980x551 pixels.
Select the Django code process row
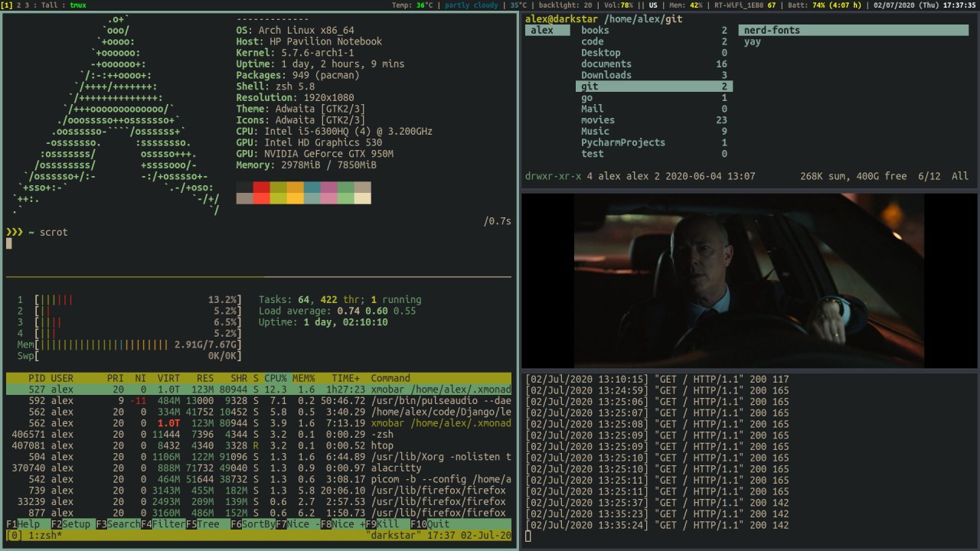259,412
